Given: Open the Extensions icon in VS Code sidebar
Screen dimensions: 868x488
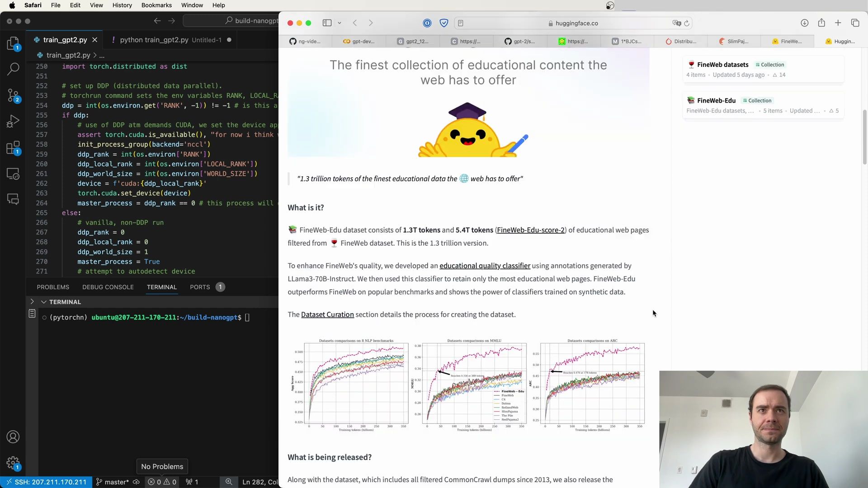Looking at the screenshot, I should (13, 147).
